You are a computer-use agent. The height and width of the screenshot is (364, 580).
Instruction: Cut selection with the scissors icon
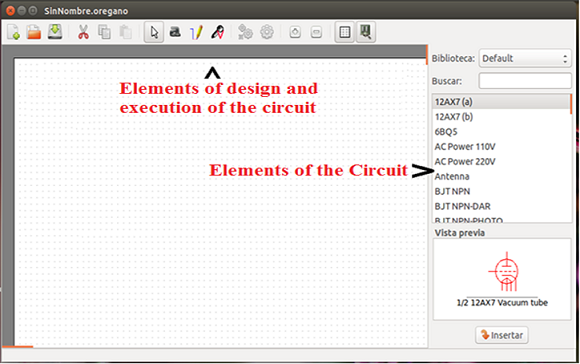click(83, 32)
